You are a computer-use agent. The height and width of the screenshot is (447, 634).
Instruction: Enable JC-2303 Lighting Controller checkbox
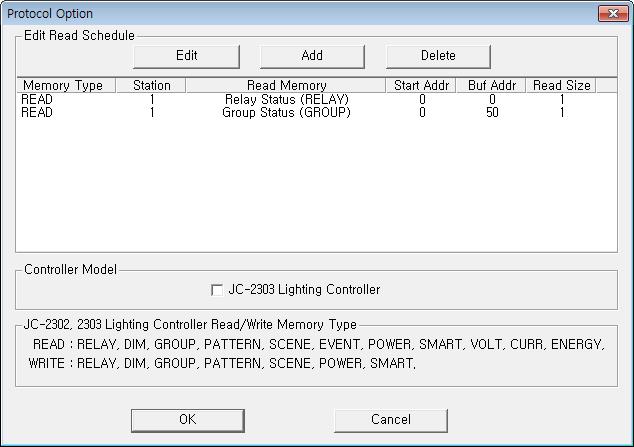[x=217, y=290]
